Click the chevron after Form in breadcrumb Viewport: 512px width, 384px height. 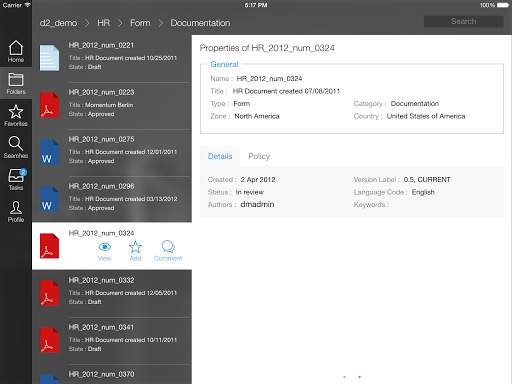(160, 23)
